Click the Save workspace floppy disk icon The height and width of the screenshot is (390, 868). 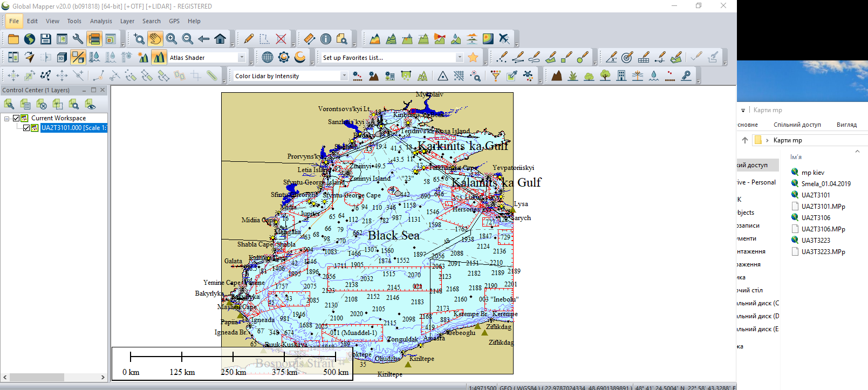tap(46, 39)
